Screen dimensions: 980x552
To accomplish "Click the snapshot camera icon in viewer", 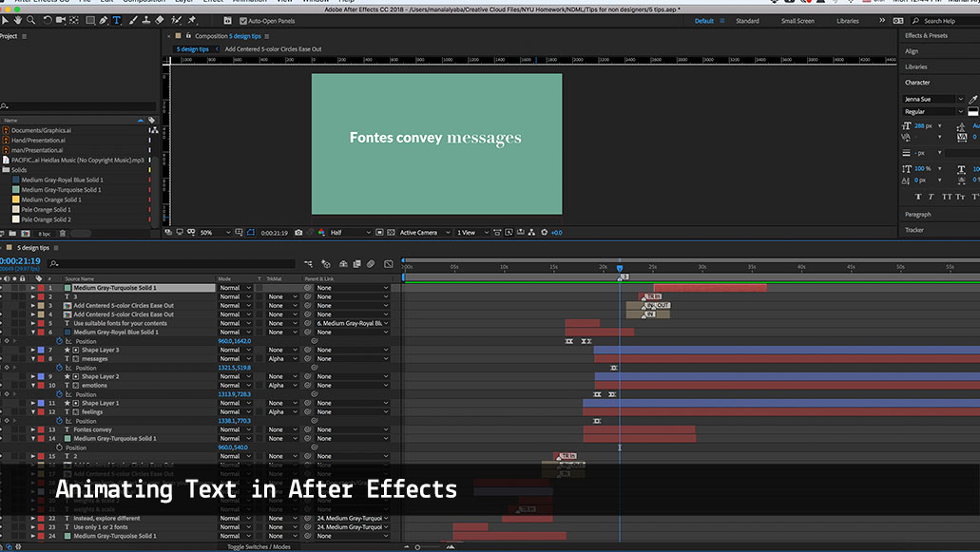I will [298, 233].
